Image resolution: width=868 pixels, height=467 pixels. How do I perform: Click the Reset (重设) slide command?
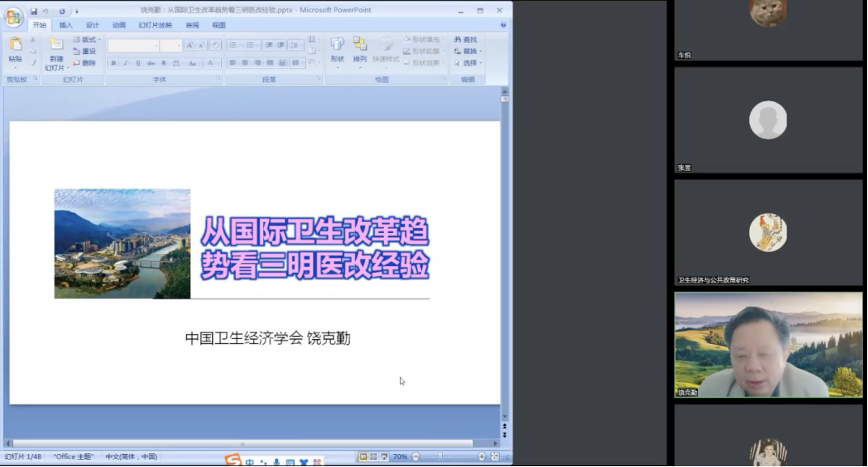84,51
